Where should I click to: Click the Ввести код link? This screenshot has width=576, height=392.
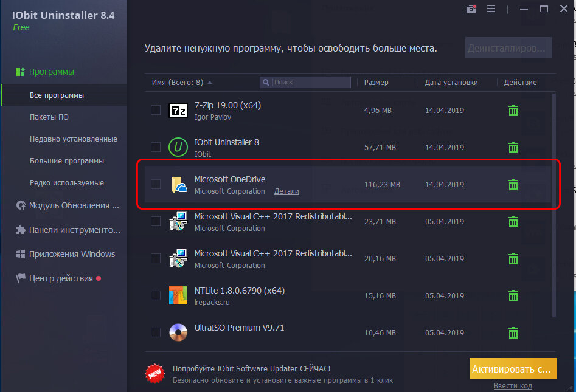pyautogui.click(x=513, y=386)
